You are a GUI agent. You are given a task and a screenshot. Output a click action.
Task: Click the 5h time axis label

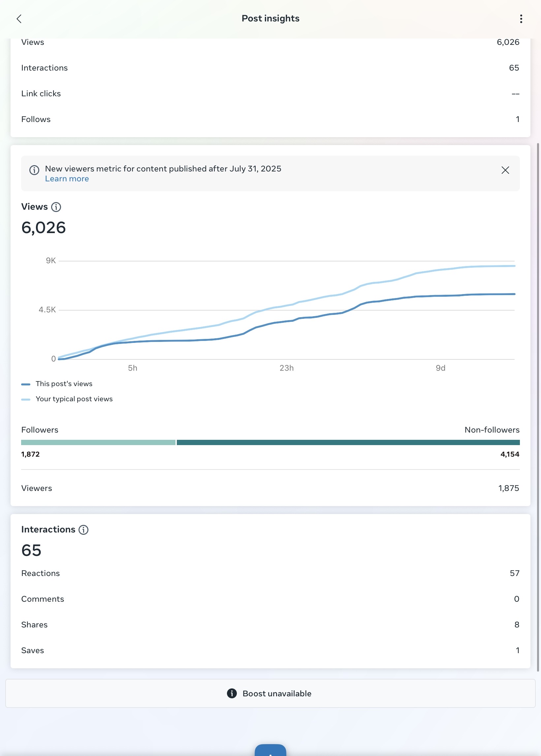[133, 368]
